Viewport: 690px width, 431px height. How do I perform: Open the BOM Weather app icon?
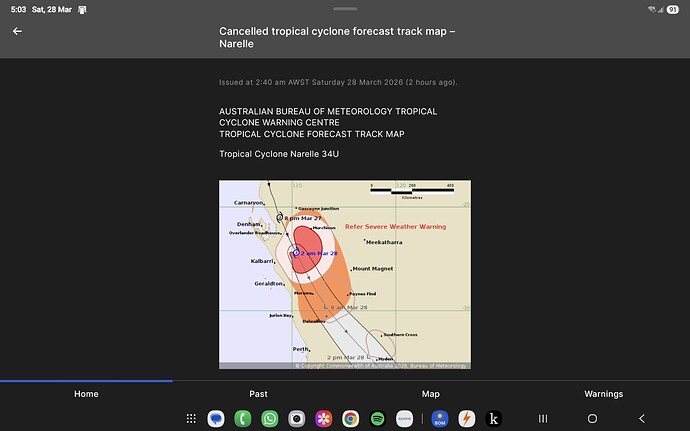(x=440, y=418)
